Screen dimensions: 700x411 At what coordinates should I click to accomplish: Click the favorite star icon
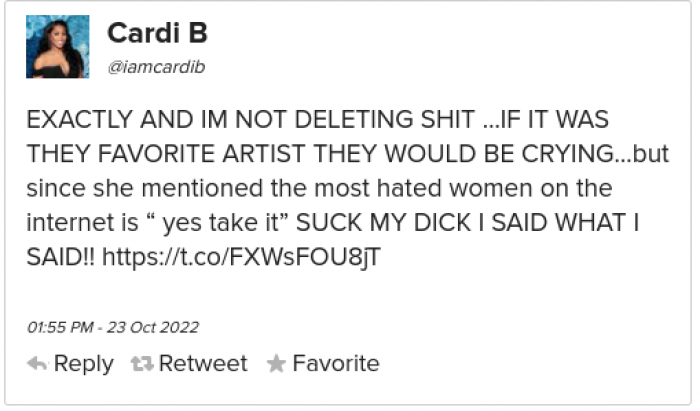[277, 364]
